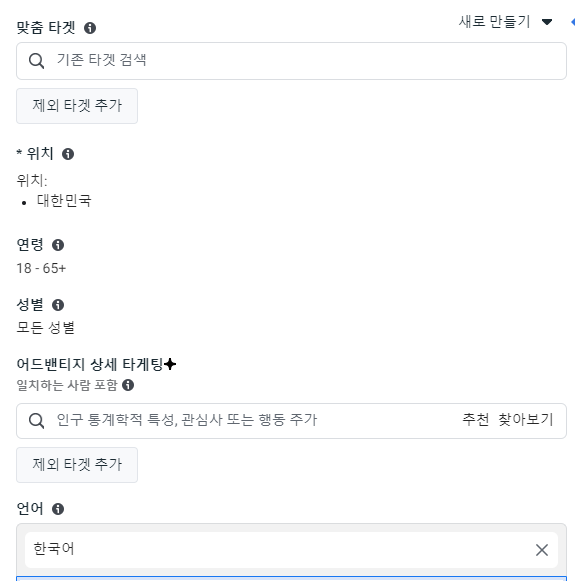This screenshot has width=575, height=581.
Task: Click magnifier icon in detailed targeting search
Action: 36,421
